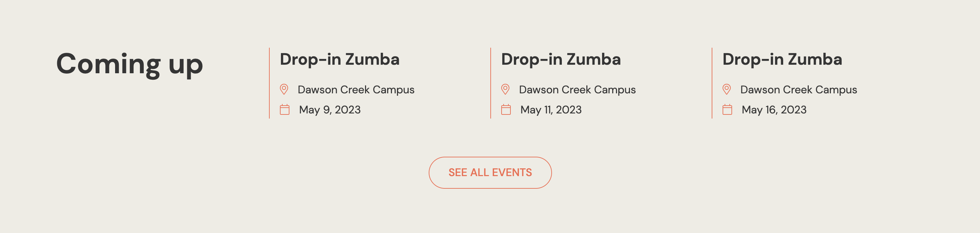Click location pin icon for May 11 event
The width and height of the screenshot is (980, 233).
[505, 90]
